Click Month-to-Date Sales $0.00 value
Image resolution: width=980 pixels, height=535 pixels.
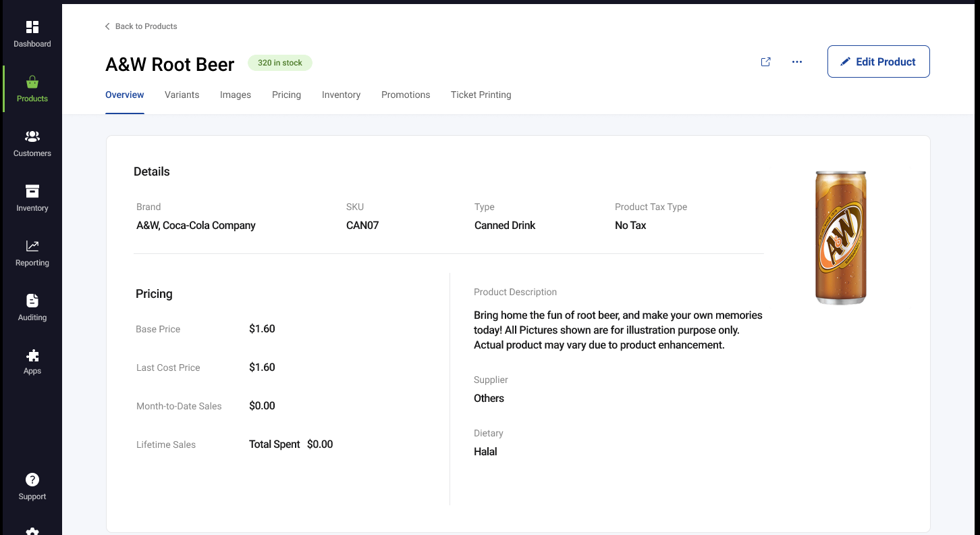[262, 406]
